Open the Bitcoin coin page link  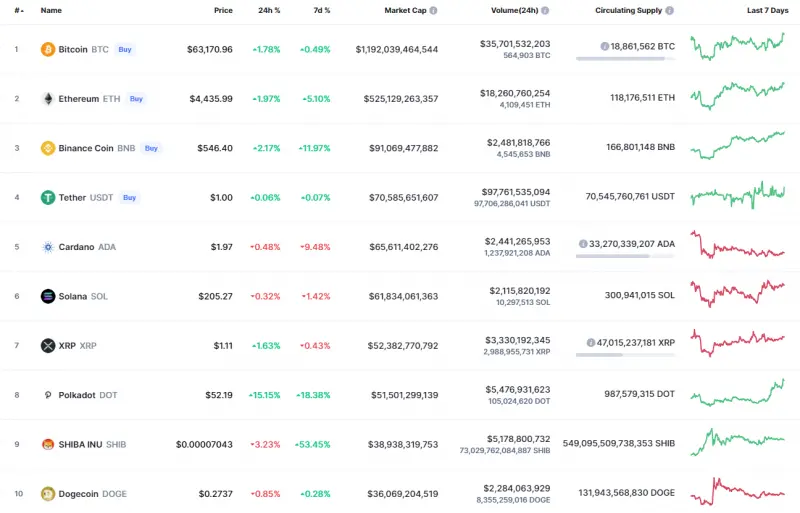pyautogui.click(x=74, y=50)
